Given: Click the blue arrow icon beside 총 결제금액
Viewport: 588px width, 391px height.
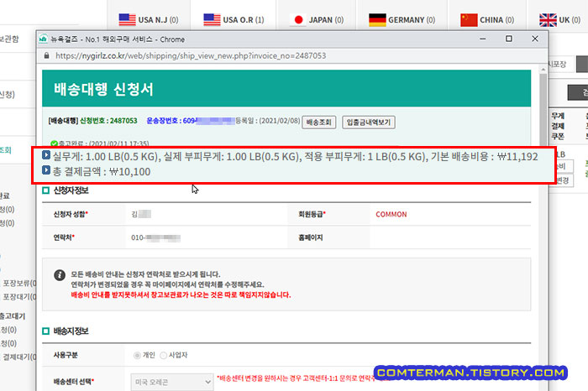Looking at the screenshot, I should pyautogui.click(x=46, y=170).
